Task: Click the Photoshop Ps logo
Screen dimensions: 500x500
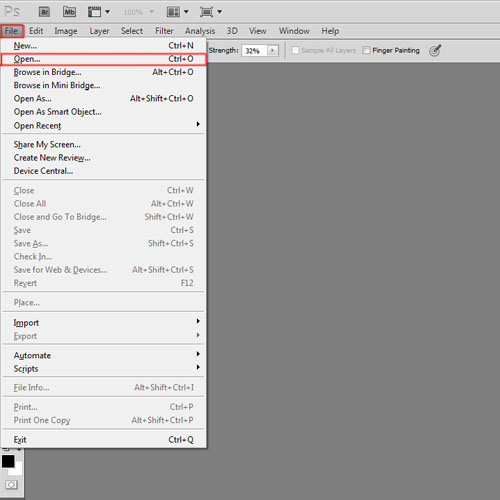Action: pyautogui.click(x=12, y=12)
